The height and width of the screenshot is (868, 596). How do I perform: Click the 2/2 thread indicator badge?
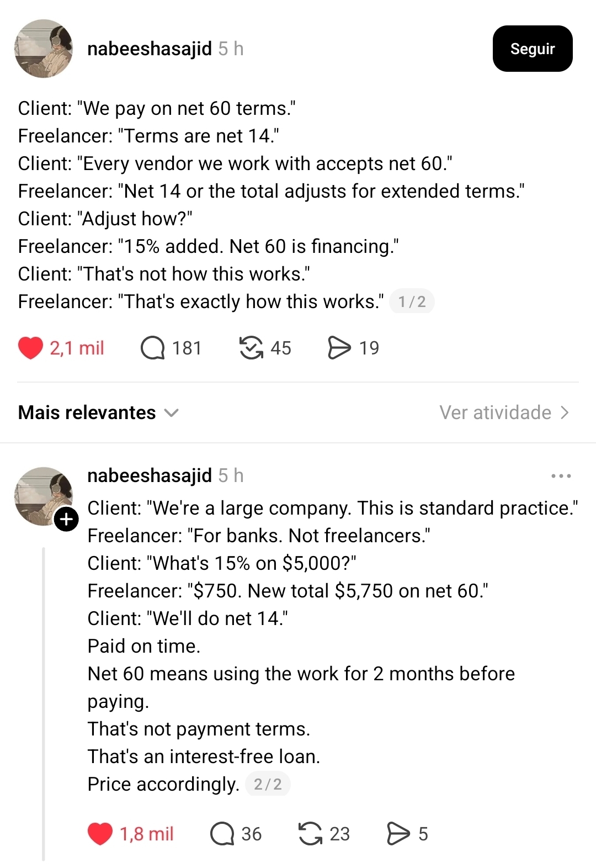[268, 784]
